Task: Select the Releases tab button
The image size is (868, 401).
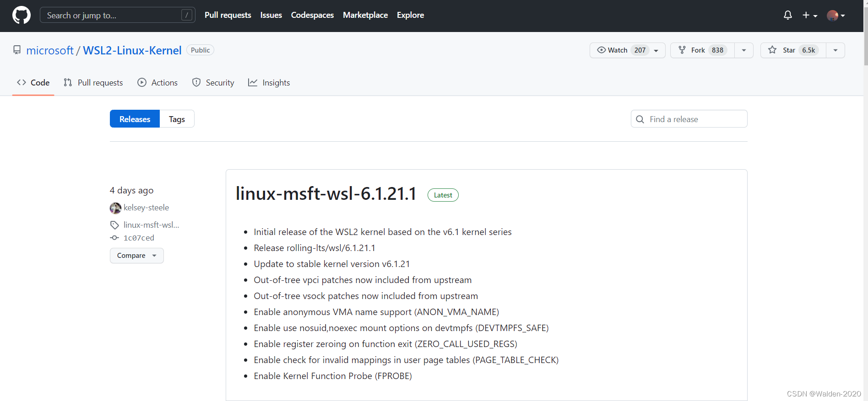Action: click(x=135, y=119)
